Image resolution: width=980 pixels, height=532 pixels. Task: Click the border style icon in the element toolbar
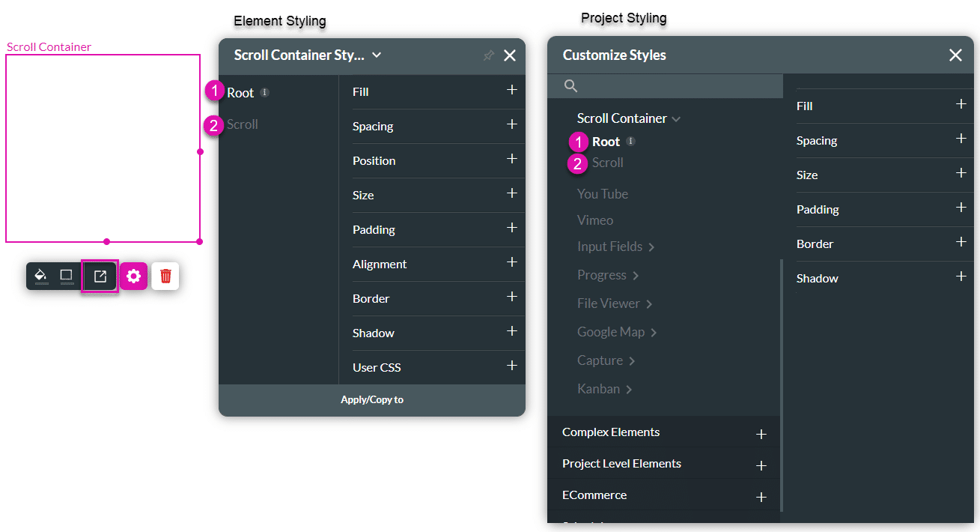(66, 276)
